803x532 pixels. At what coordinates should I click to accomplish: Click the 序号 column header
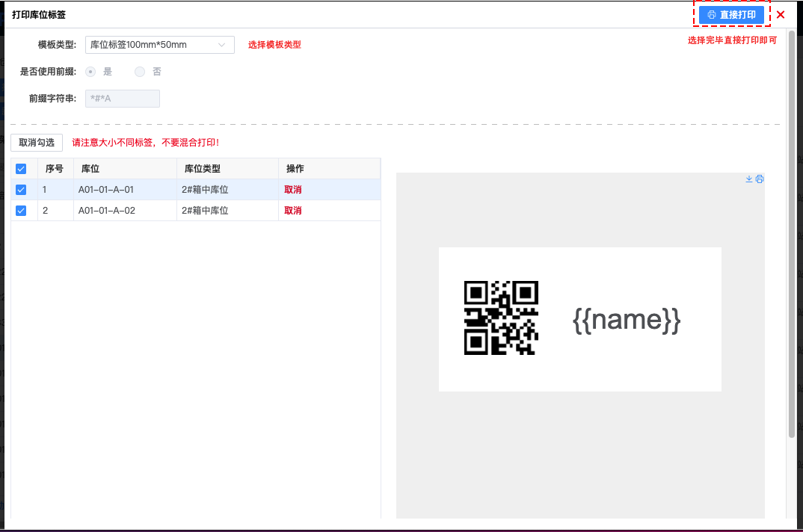click(x=55, y=168)
